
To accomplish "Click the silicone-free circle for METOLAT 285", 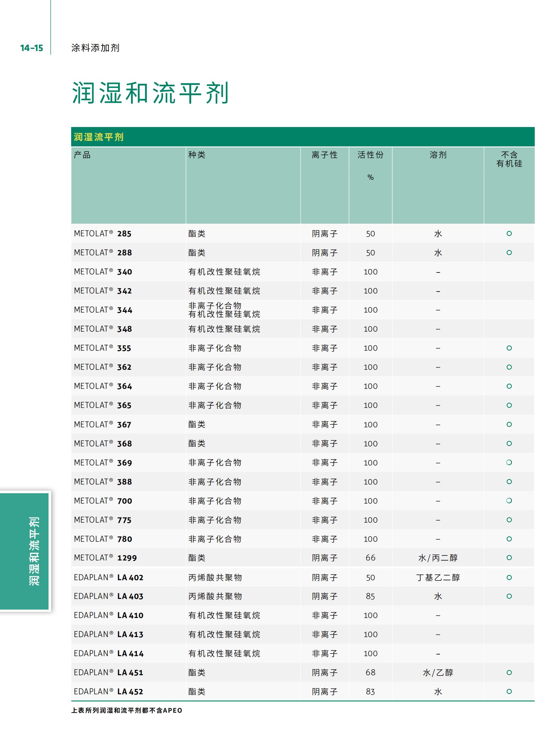I will click(509, 233).
